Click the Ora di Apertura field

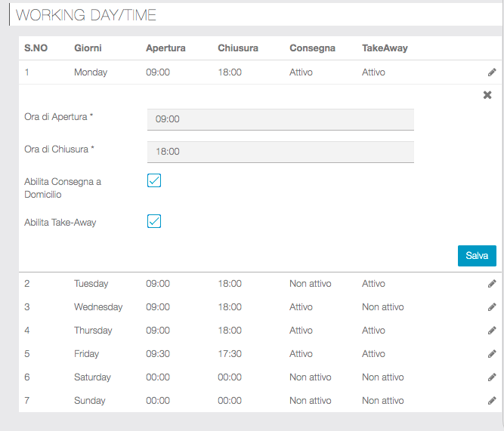[280, 119]
